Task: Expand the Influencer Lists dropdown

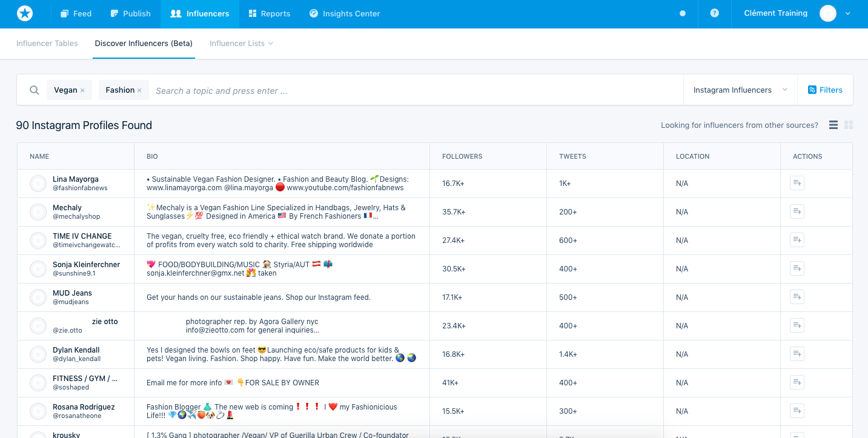Action: click(x=241, y=44)
